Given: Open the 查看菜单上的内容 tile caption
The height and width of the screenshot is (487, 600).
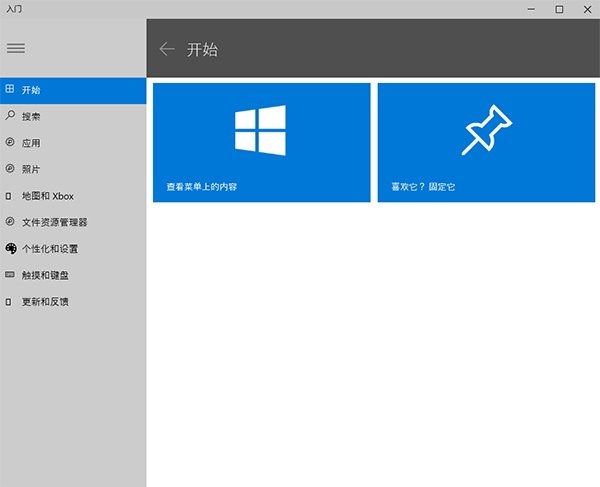Looking at the screenshot, I should tap(202, 187).
